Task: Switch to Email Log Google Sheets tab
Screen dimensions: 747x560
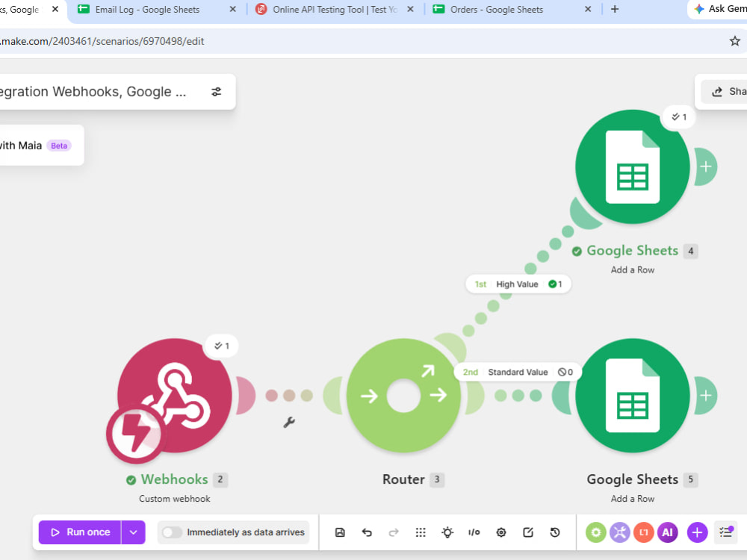Action: pos(147,10)
